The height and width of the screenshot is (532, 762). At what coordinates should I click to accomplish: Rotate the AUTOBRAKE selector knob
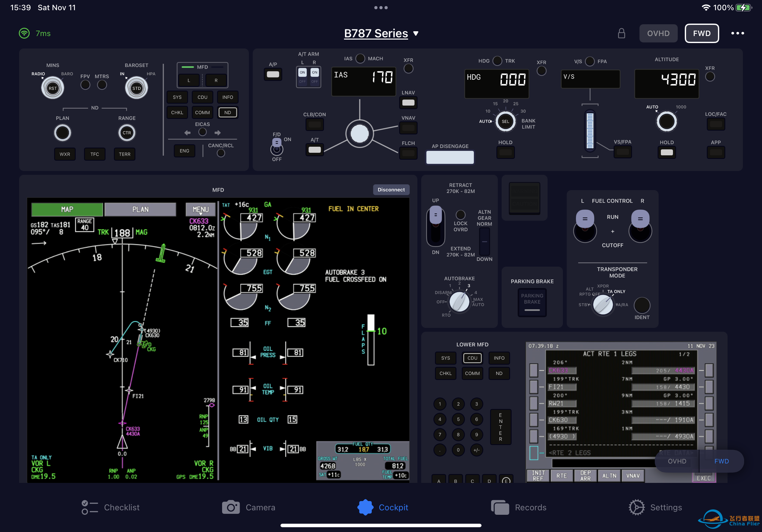coord(459,301)
